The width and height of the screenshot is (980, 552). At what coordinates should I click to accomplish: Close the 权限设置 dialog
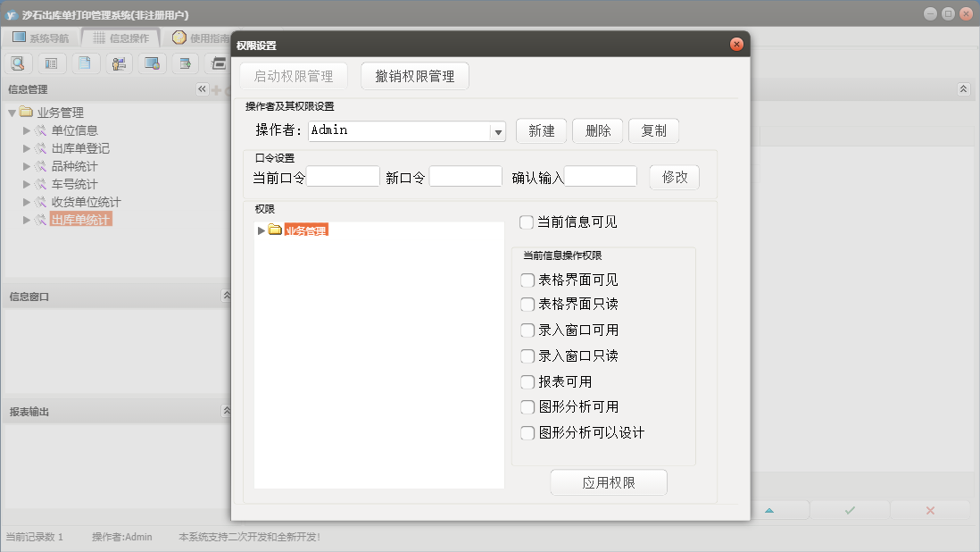[736, 45]
